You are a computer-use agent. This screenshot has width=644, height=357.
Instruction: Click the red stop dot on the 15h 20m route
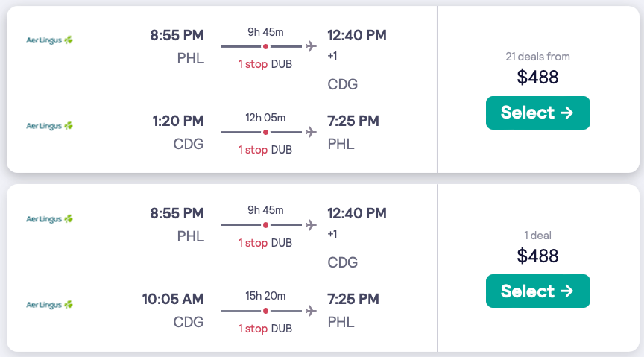tap(265, 310)
